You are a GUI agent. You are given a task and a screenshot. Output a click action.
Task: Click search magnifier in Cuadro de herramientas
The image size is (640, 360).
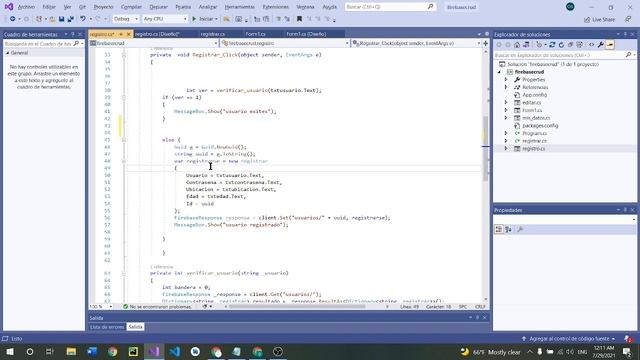click(76, 43)
